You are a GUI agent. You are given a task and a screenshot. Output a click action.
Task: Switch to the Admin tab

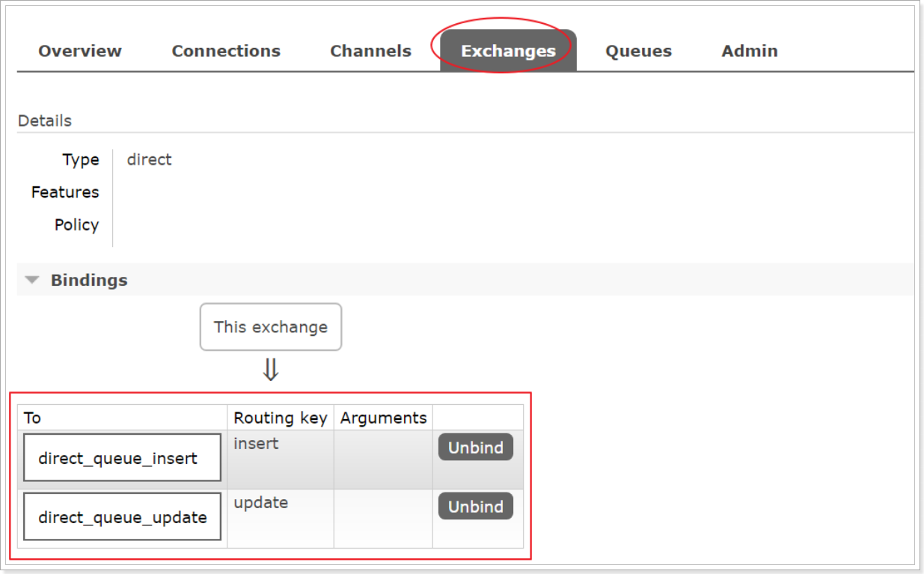750,51
